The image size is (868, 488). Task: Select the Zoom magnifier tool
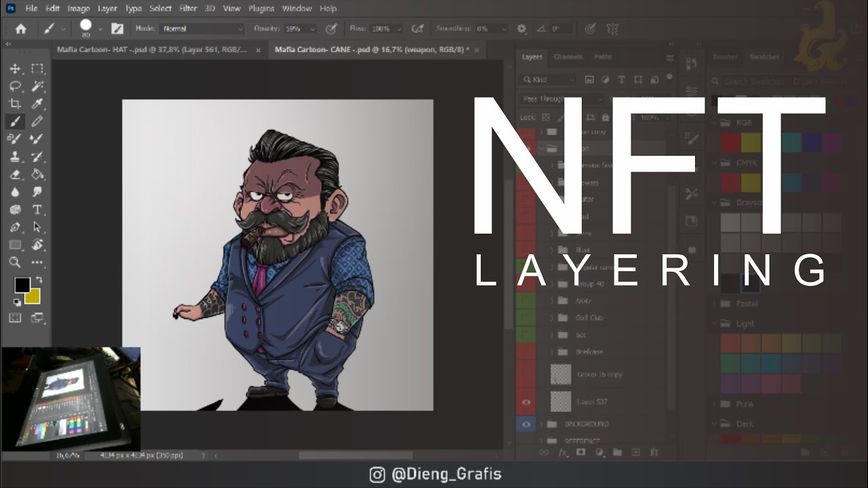pos(15,262)
